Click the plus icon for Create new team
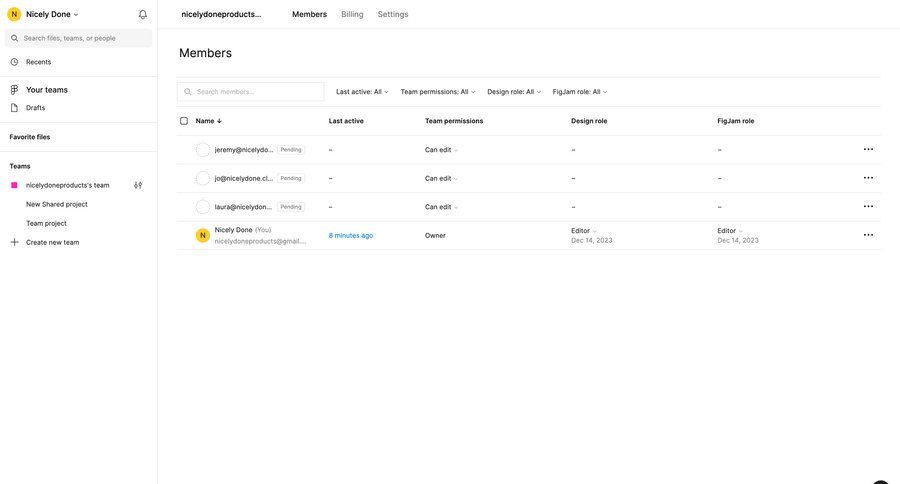 point(14,242)
